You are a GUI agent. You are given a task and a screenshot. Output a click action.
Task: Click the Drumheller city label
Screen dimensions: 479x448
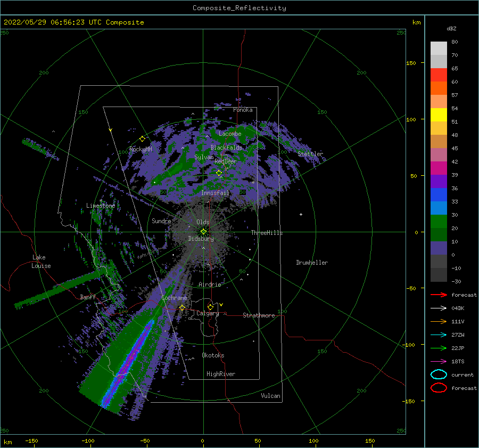pos(312,263)
